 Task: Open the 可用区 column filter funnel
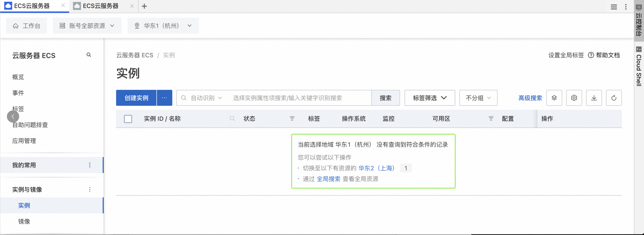click(x=491, y=119)
